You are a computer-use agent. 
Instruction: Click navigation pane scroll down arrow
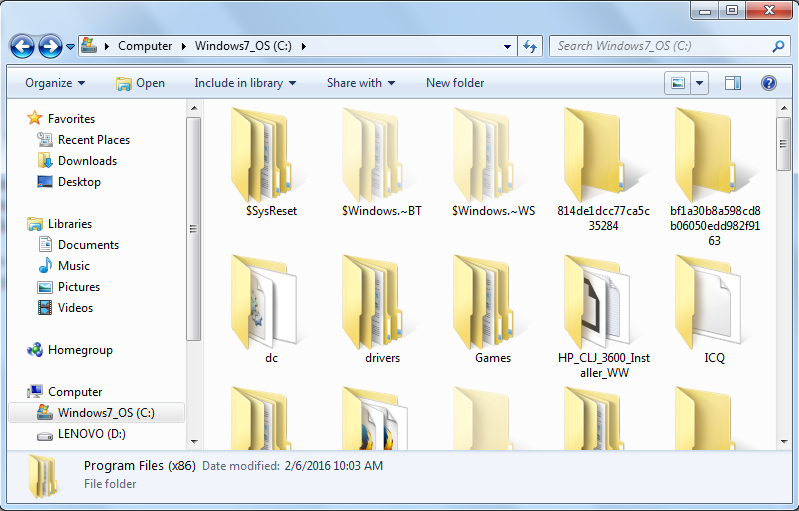pyautogui.click(x=194, y=442)
